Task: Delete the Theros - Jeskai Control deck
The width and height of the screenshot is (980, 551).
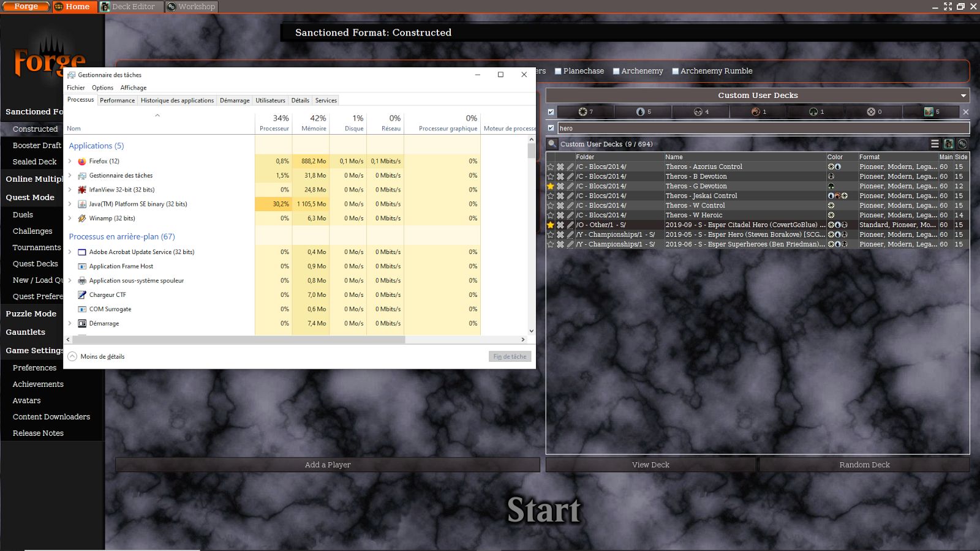Action: point(560,196)
